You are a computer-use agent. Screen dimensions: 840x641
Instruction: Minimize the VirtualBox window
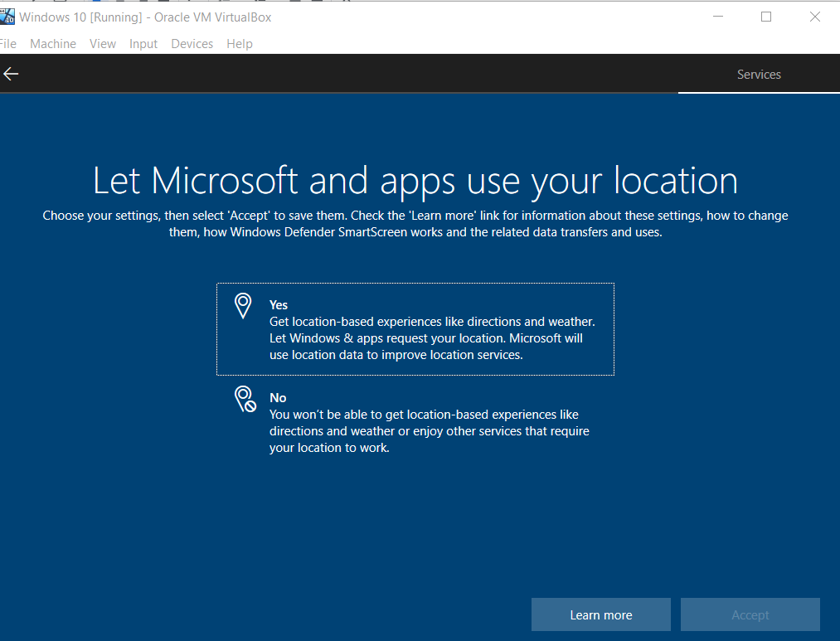tap(718, 17)
